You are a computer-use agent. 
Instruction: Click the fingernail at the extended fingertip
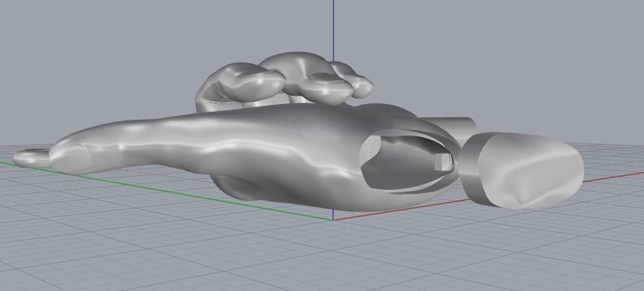click(70, 160)
